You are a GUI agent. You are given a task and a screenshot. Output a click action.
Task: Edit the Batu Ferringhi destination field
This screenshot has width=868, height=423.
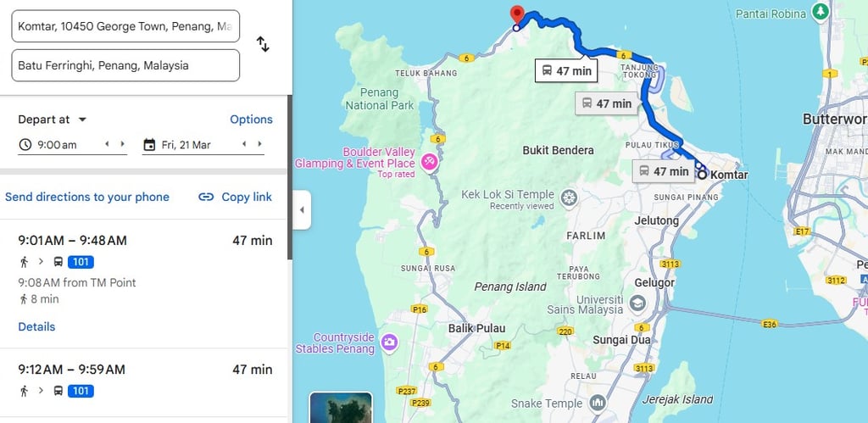125,65
